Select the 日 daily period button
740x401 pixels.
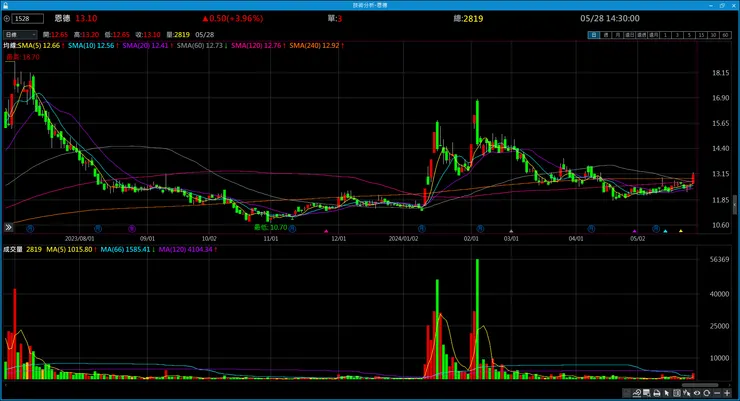click(593, 35)
